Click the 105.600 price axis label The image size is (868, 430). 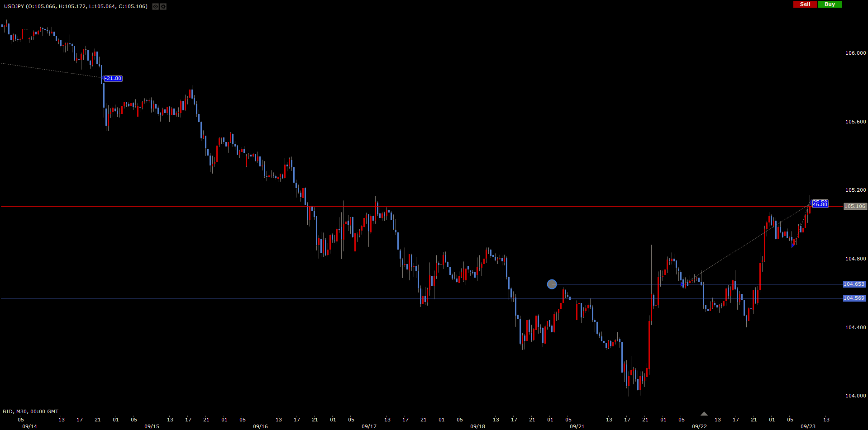pyautogui.click(x=855, y=122)
